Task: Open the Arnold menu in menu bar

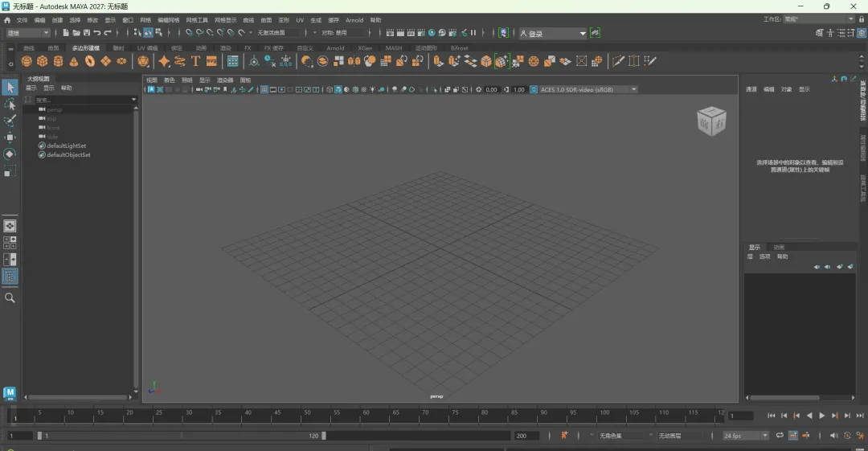Action: point(354,20)
